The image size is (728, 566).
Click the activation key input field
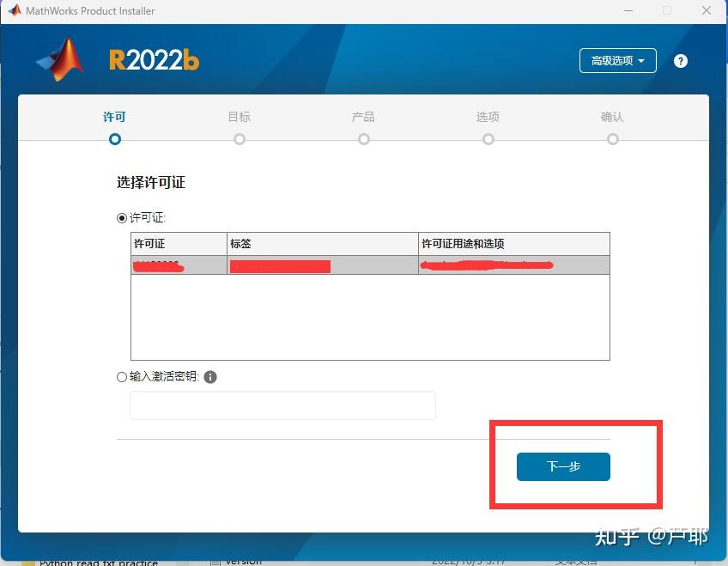pyautogui.click(x=282, y=405)
